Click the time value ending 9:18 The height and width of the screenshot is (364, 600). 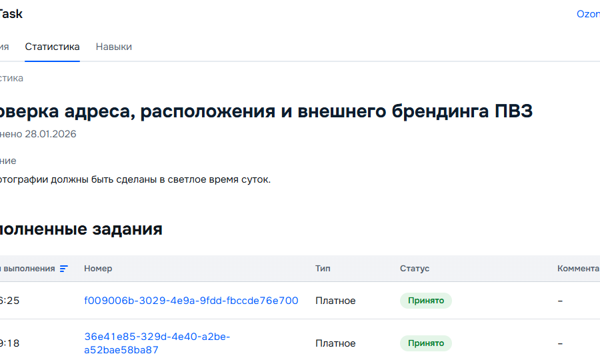(9, 343)
